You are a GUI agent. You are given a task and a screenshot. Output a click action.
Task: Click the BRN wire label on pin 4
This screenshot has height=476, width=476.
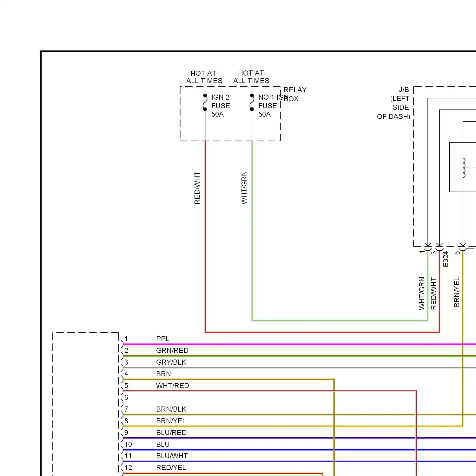click(163, 374)
